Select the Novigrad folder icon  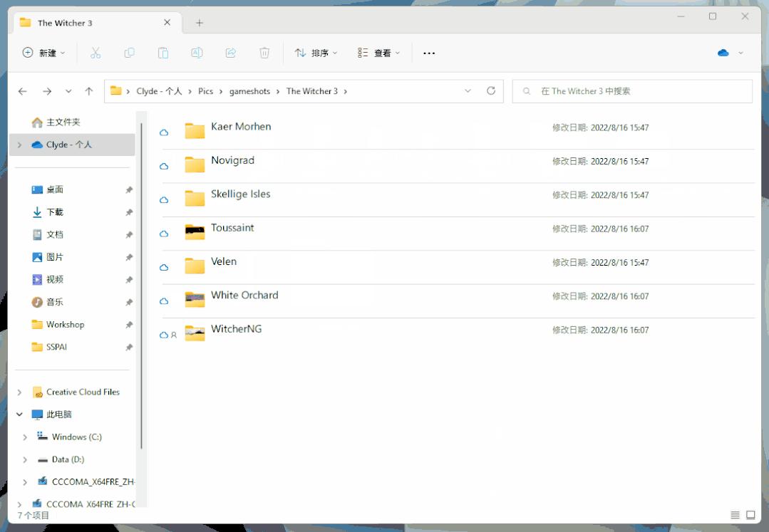point(195,164)
